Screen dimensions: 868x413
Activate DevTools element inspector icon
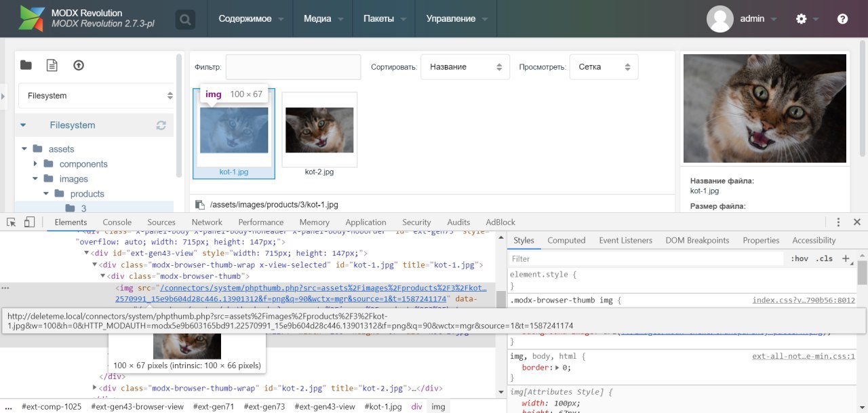[x=12, y=222]
